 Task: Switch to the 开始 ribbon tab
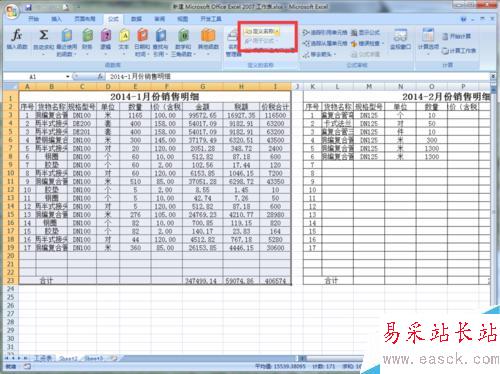pyautogui.click(x=34, y=19)
